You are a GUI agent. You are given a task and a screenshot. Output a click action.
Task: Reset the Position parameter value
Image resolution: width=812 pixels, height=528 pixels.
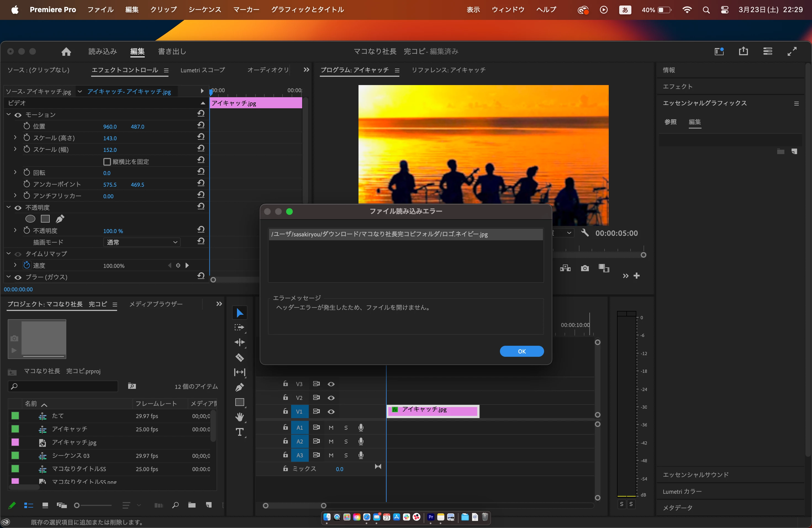click(x=201, y=125)
